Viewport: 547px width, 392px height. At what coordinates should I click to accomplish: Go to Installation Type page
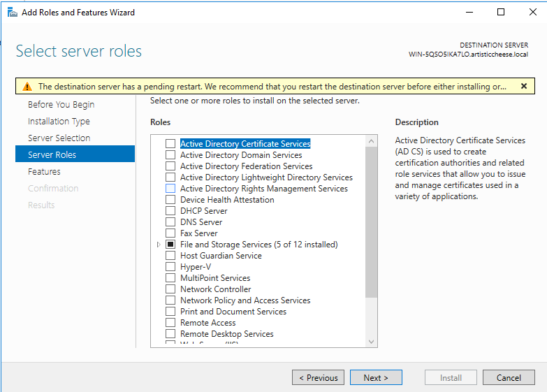59,122
